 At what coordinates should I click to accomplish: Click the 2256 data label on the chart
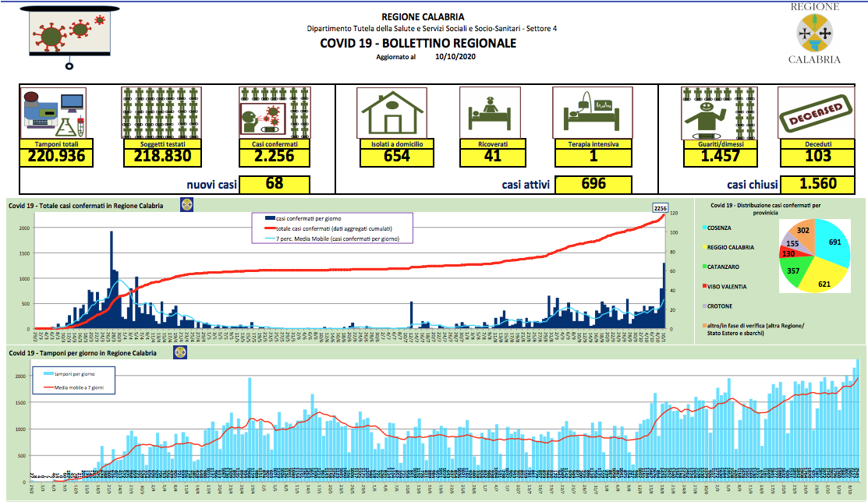pyautogui.click(x=660, y=207)
